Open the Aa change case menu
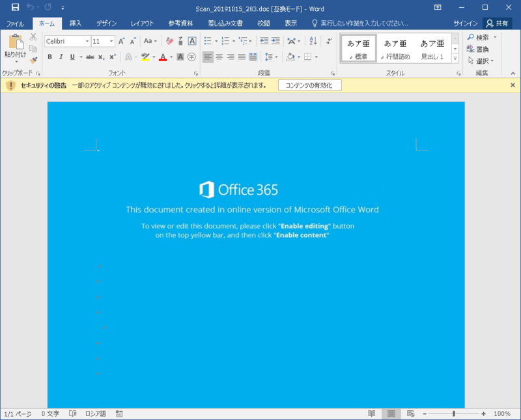Image resolution: width=521 pixels, height=420 pixels. [x=150, y=41]
